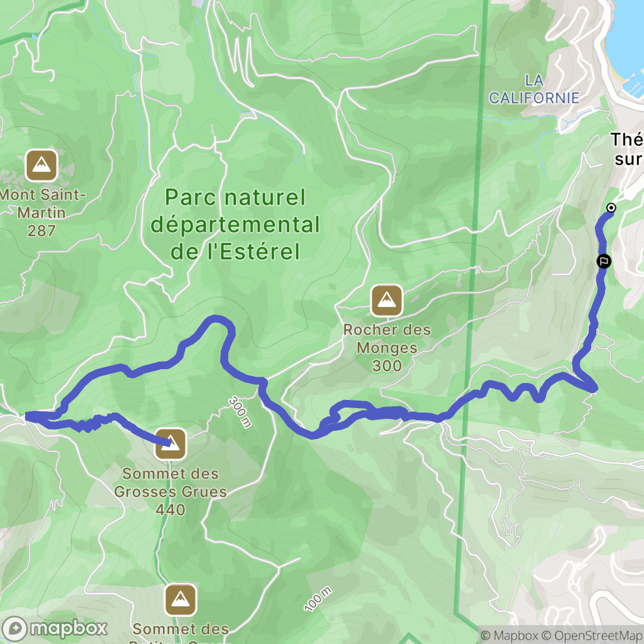Screen dimensions: 644x644
Task: Click the blue route's curved northern bend
Action: click(x=216, y=319)
